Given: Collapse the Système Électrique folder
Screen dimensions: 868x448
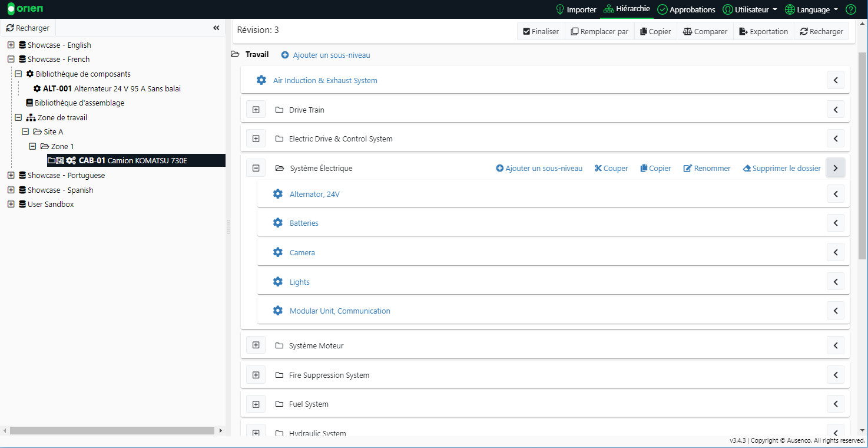Looking at the screenshot, I should coord(256,169).
